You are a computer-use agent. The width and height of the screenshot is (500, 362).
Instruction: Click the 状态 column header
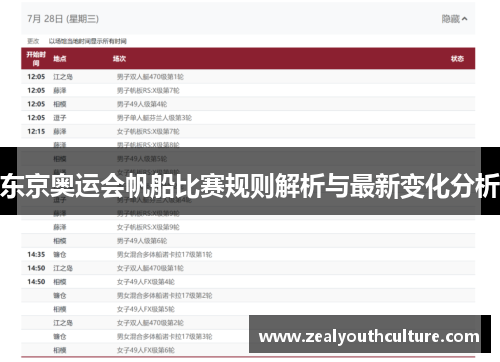457,59
